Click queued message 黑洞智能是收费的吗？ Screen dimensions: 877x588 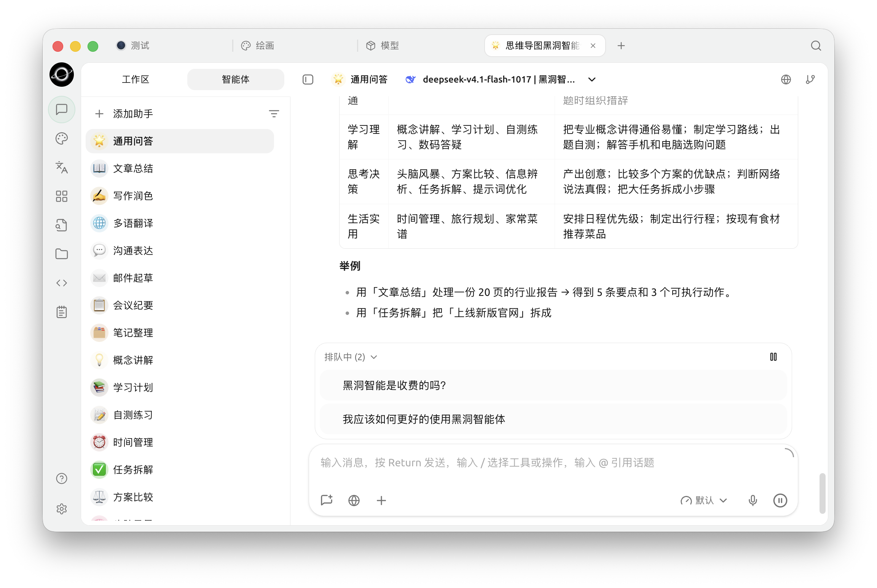(553, 385)
